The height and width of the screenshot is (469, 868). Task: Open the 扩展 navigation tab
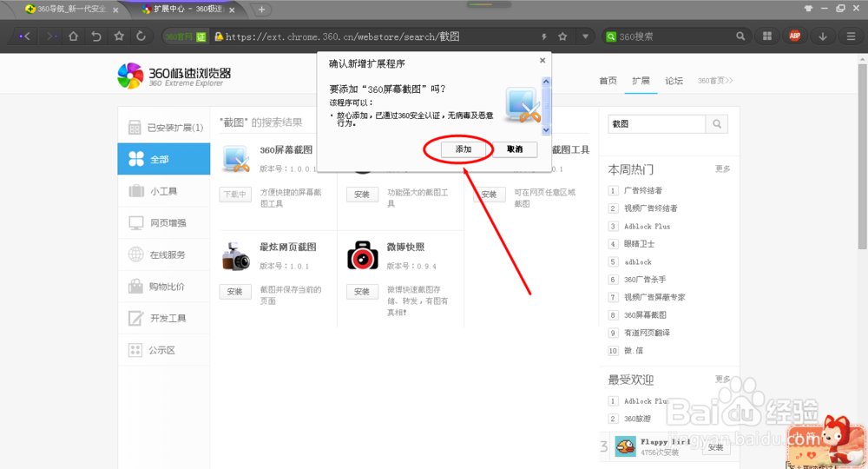pos(641,81)
